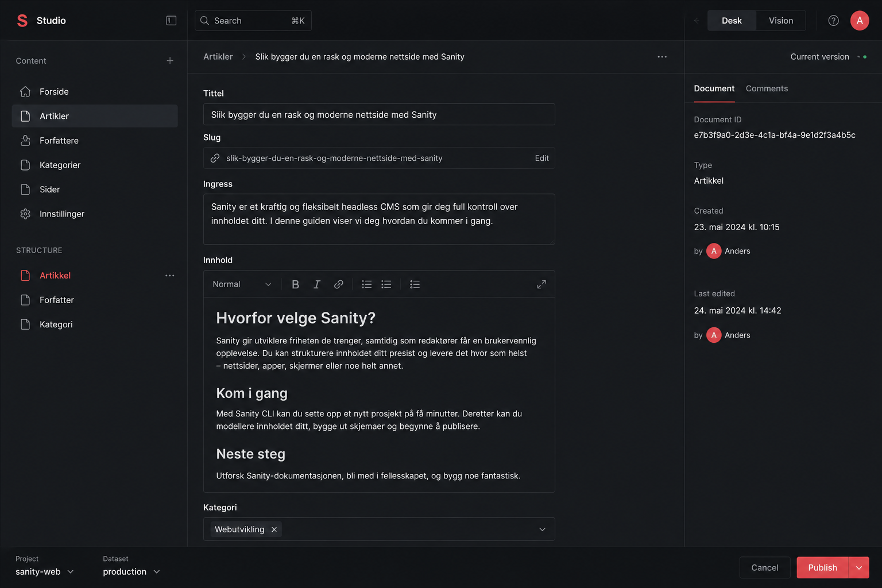Screen dimensions: 882x588
Task: Open Kategorier in the Content list
Action: [95, 165]
